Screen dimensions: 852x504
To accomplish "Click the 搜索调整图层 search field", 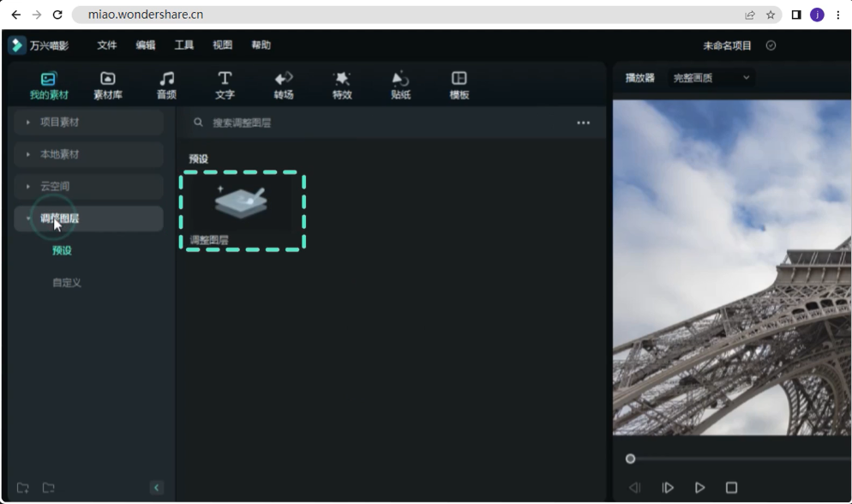I will [381, 123].
